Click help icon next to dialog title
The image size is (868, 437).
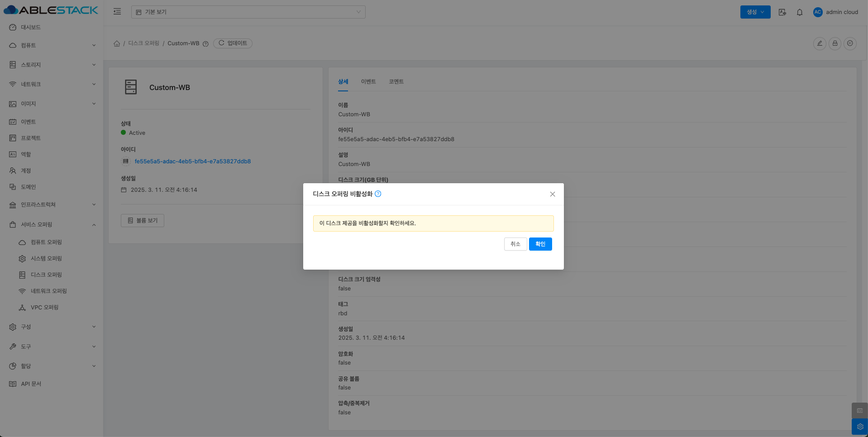tap(378, 194)
